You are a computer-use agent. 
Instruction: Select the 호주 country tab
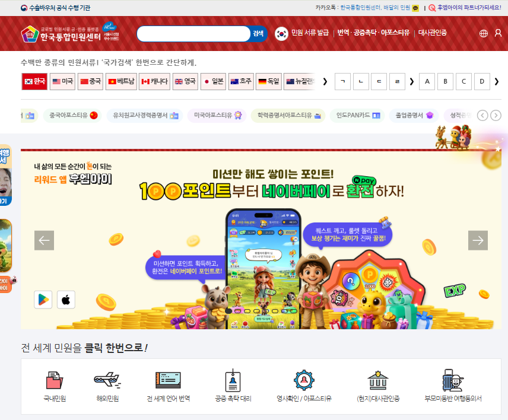click(x=241, y=81)
